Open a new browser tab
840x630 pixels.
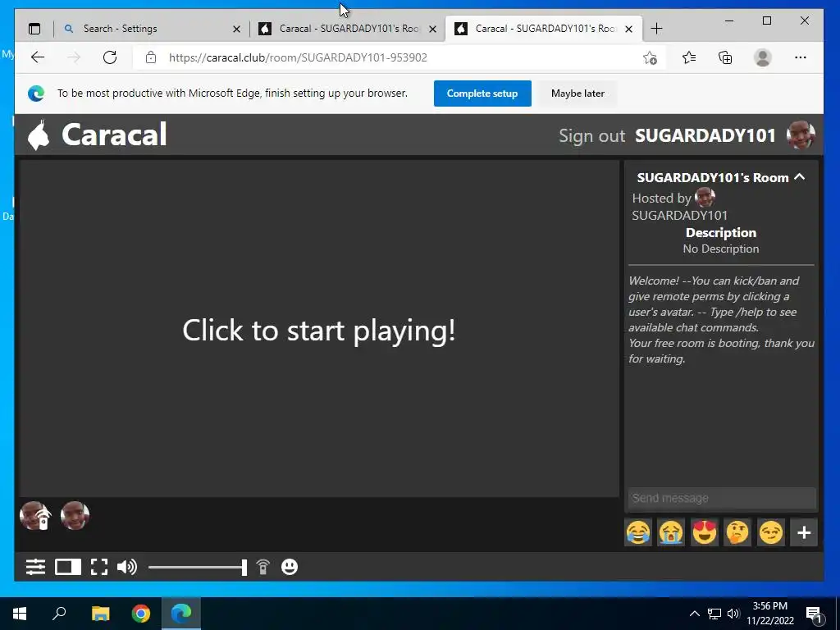656,29
